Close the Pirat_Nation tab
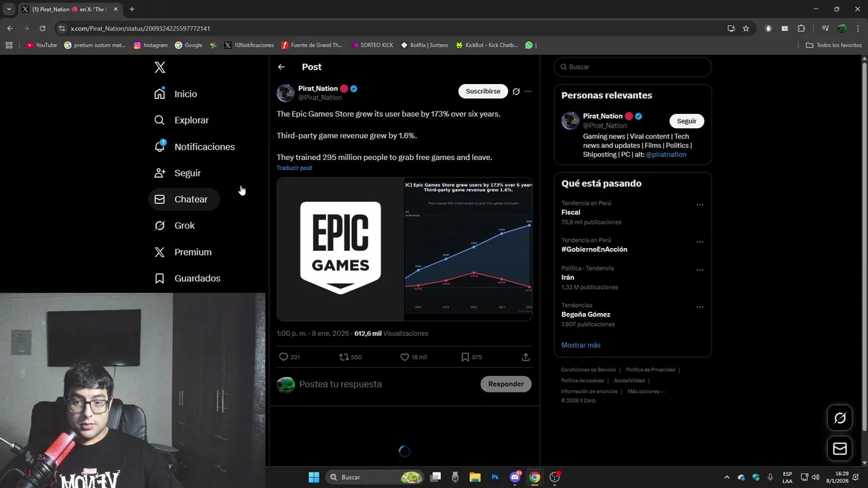This screenshot has height=488, width=868. [115, 9]
